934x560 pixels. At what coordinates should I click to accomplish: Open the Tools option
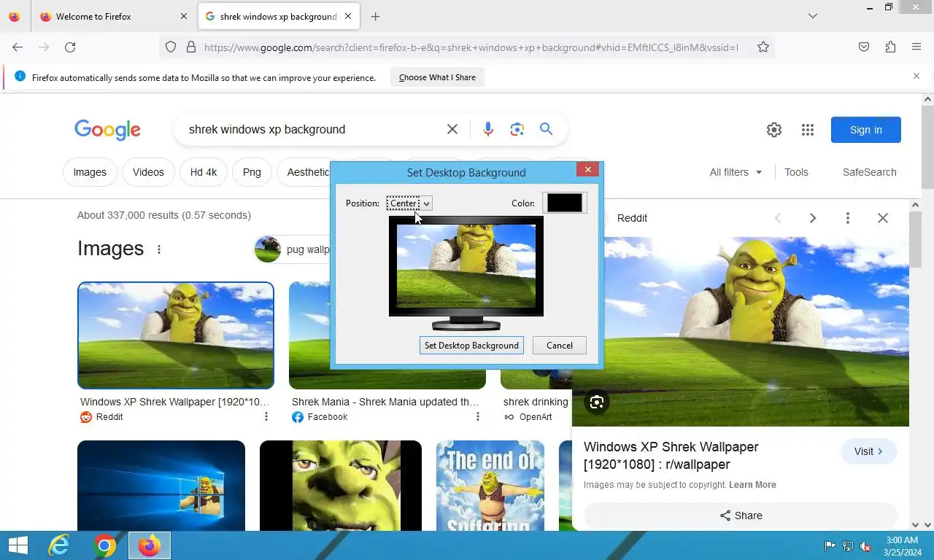796,172
